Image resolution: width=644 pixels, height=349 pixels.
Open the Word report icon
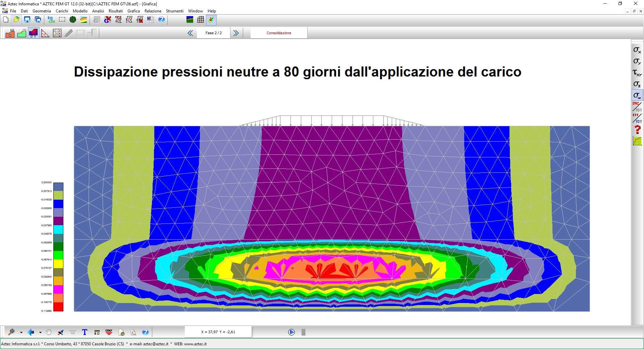tap(150, 20)
